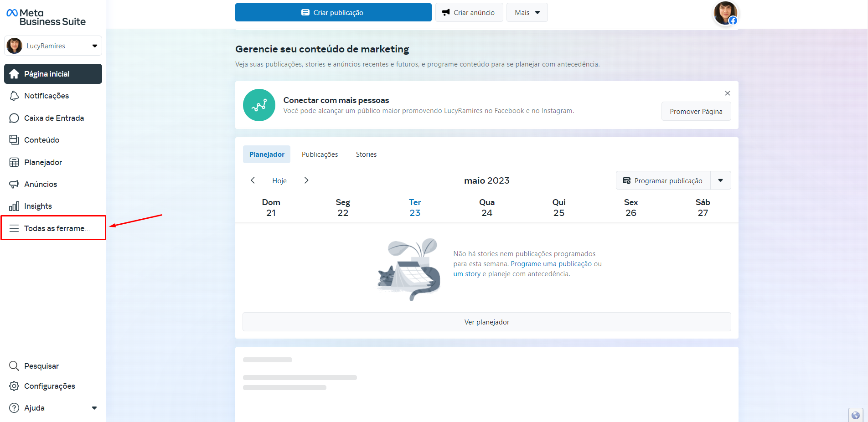
Task: Open the Mais dropdown
Action: point(527,12)
